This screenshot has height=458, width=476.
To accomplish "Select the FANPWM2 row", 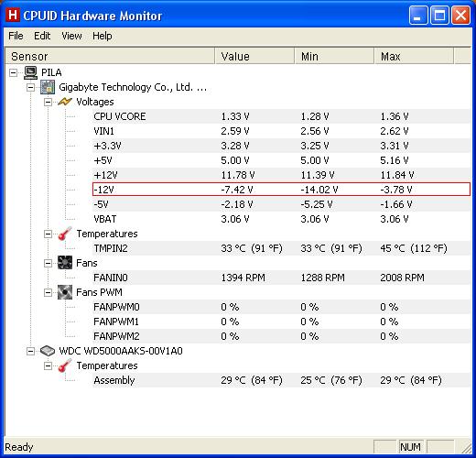I will pyautogui.click(x=281, y=336).
